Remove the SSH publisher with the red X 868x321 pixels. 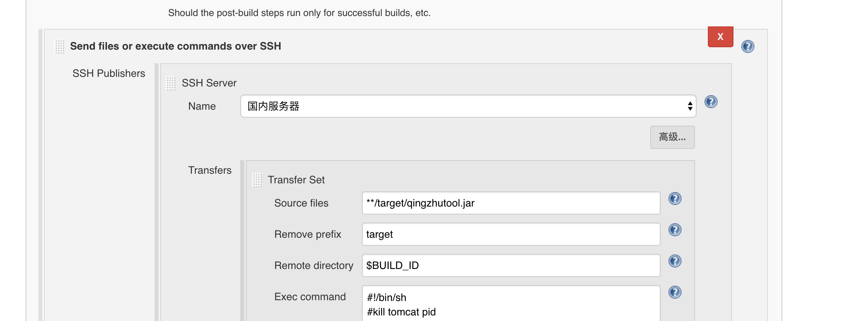click(x=720, y=37)
